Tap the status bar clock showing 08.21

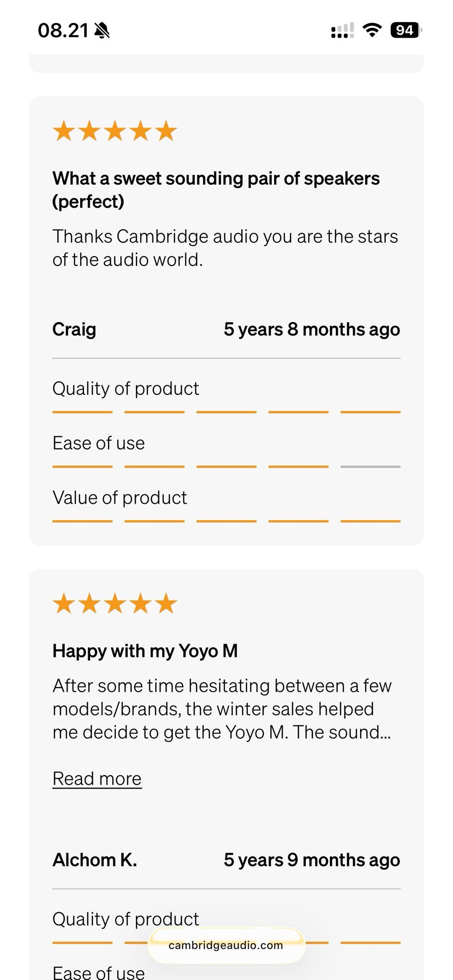pyautogui.click(x=63, y=31)
